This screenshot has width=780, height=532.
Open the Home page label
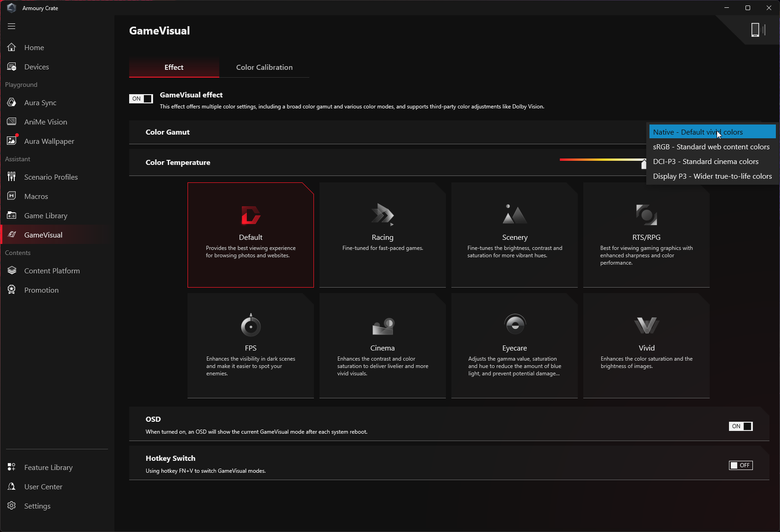pos(34,47)
